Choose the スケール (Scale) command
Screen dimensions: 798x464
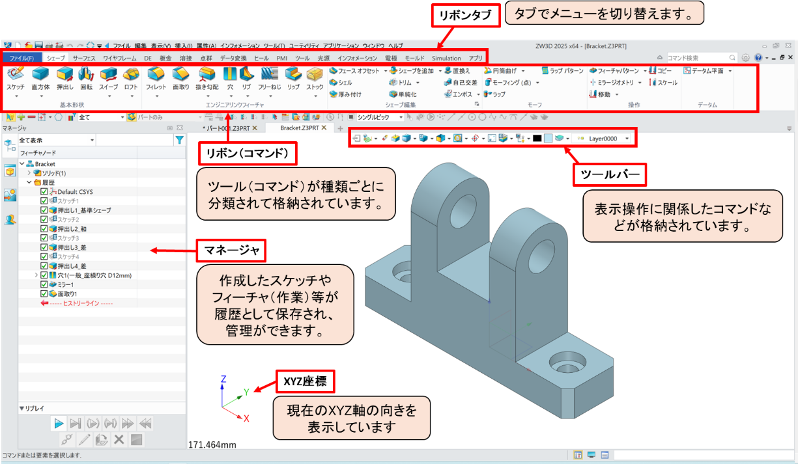coord(663,82)
